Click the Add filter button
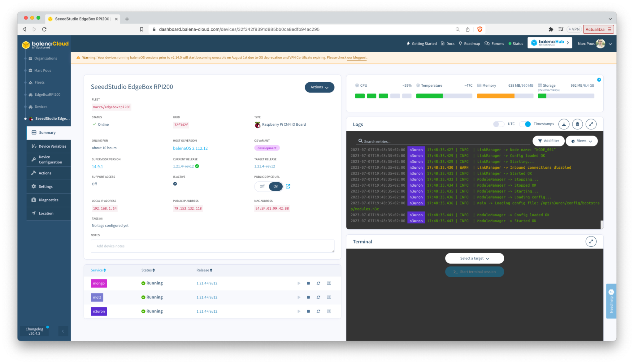This screenshot has width=634, height=364. coord(548,141)
